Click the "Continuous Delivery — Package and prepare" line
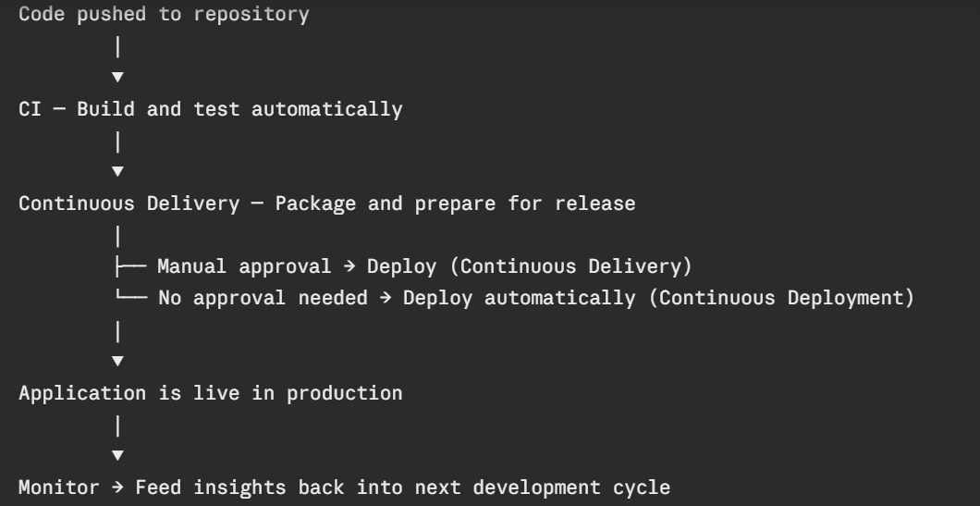Screen dimensions: 980x506 click(327, 204)
